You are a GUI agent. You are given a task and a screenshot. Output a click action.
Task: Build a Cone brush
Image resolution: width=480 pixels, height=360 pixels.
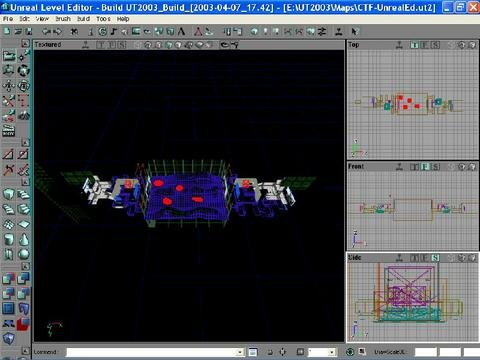pyautogui.click(x=24, y=239)
